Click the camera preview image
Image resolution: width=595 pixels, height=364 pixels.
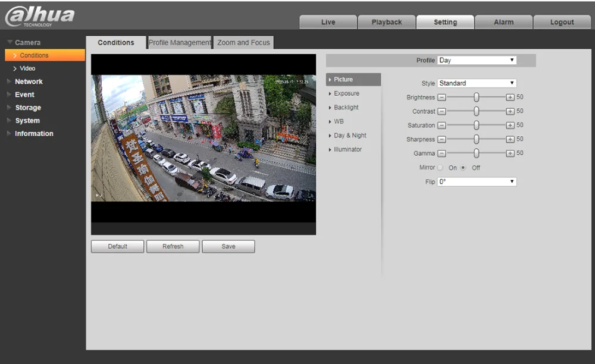coord(203,138)
